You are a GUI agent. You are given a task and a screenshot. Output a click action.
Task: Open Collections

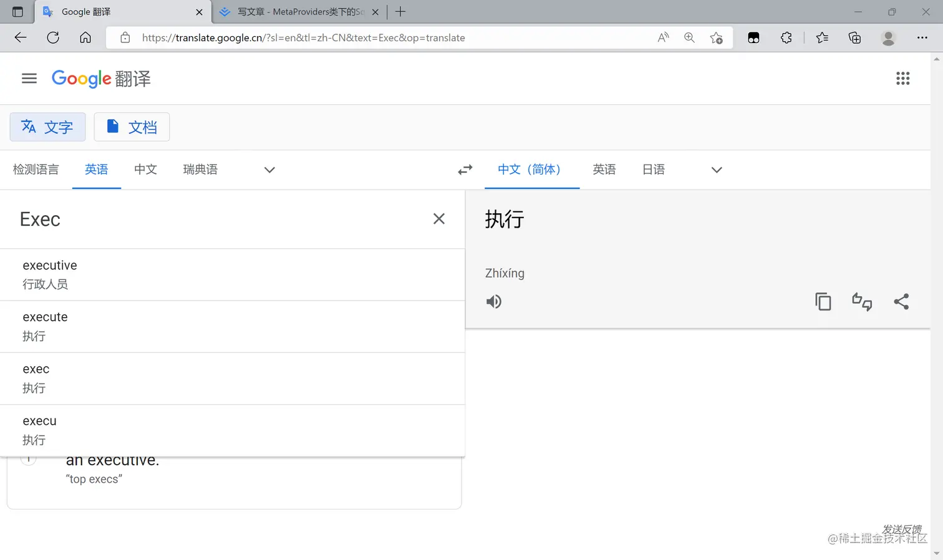coord(855,38)
